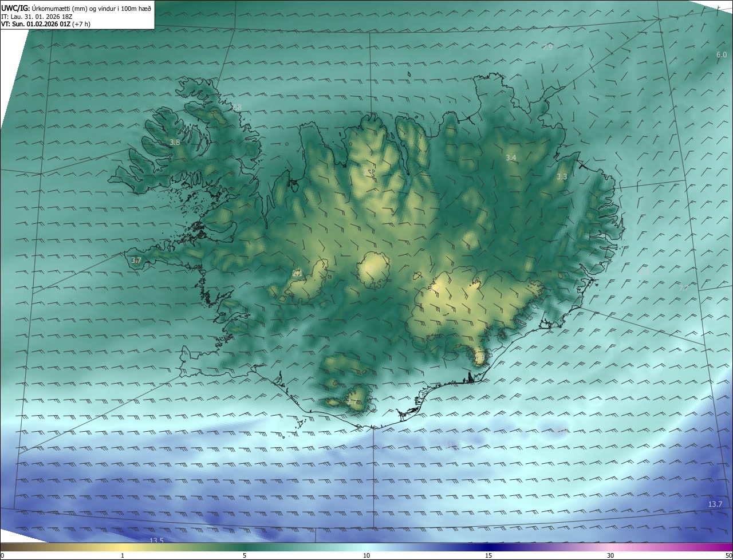Click the valid time line 'VT: Sun. 01.02.2026 01Z (+7 h)'

point(45,24)
